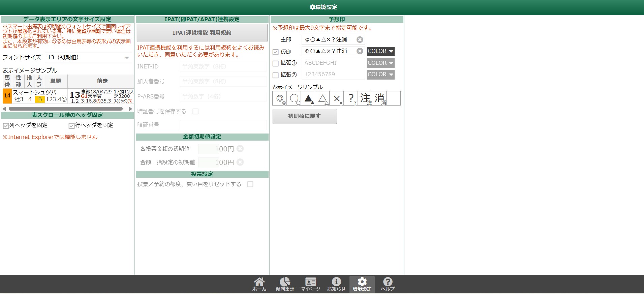Open the 仮印 COLOR dropdown
This screenshot has height=294, width=644.
pyautogui.click(x=380, y=51)
